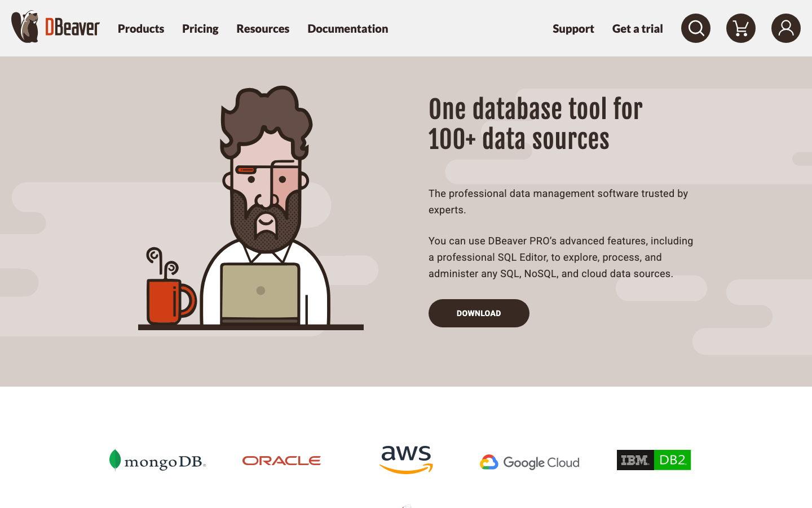Select the Google Cloud logo
Screen dimensions: 812x508
(529, 462)
